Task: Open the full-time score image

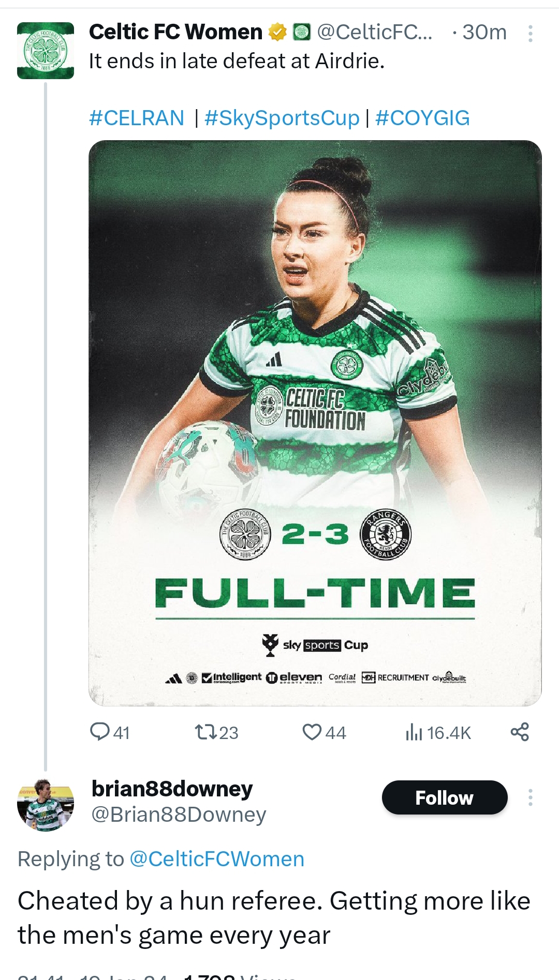Action: tap(315, 423)
